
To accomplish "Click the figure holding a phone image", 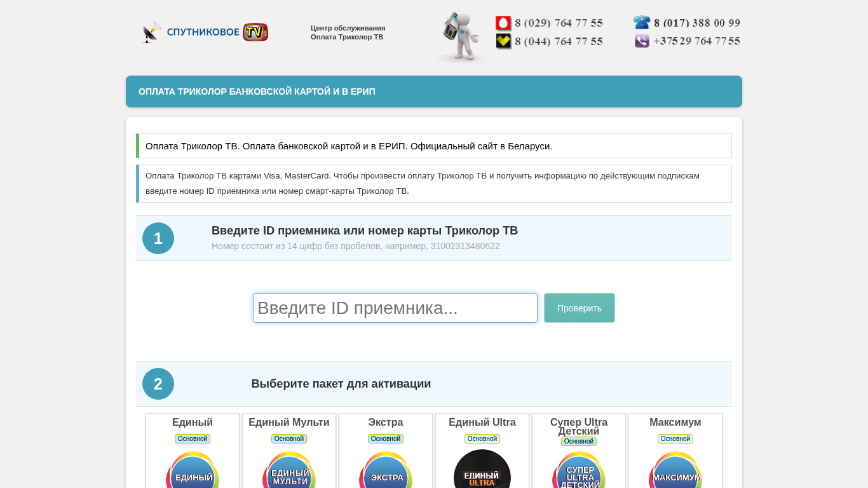I will click(461, 37).
